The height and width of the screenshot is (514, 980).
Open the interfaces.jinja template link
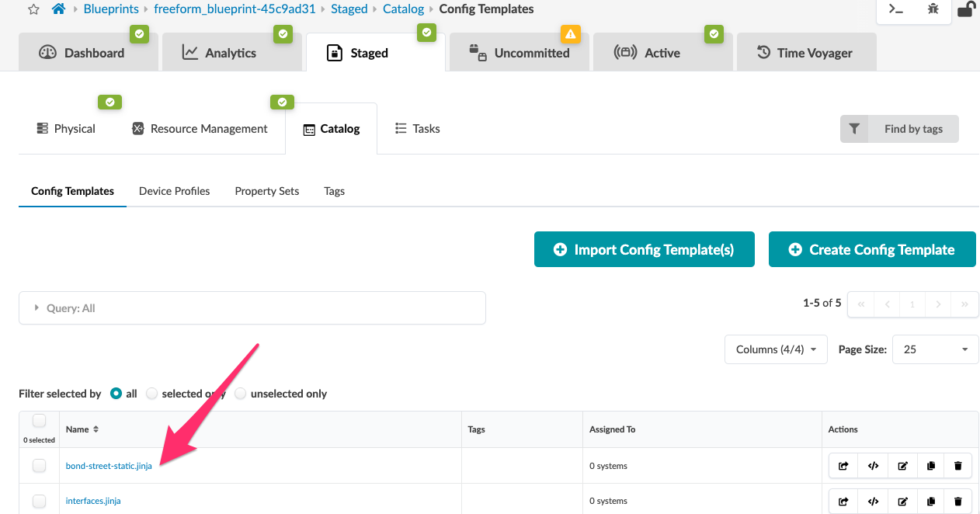point(93,501)
